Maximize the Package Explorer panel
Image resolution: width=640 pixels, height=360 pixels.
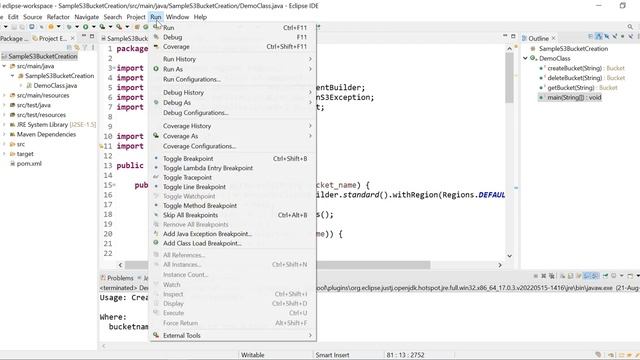(92, 36)
